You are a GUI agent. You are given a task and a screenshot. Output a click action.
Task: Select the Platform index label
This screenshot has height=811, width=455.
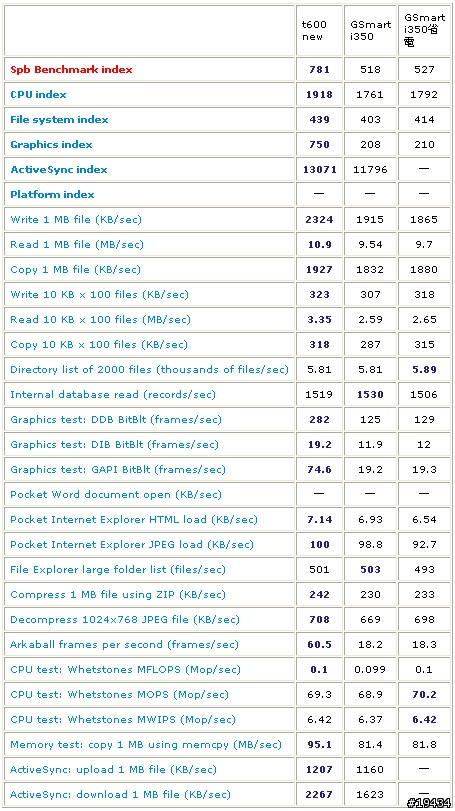tap(52, 194)
